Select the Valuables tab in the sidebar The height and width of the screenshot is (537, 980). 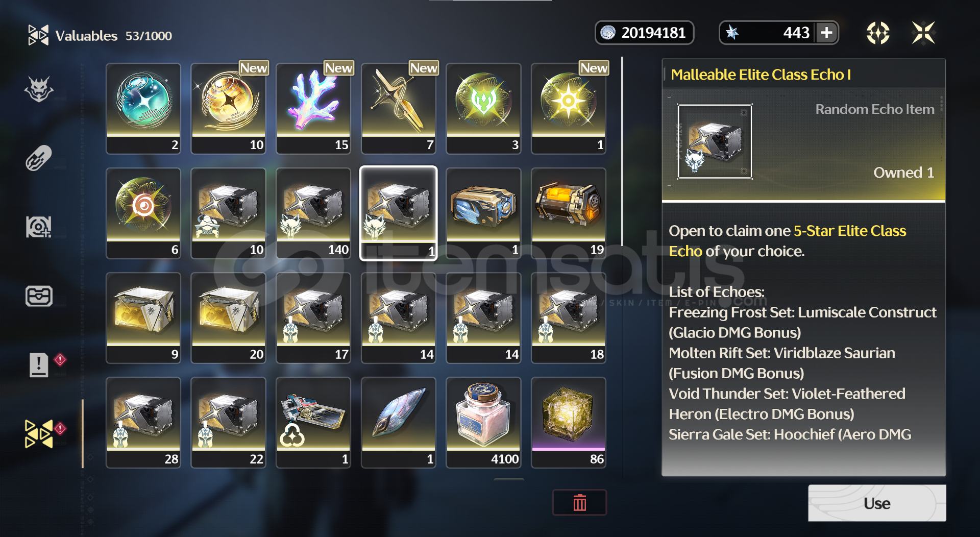tap(39, 433)
